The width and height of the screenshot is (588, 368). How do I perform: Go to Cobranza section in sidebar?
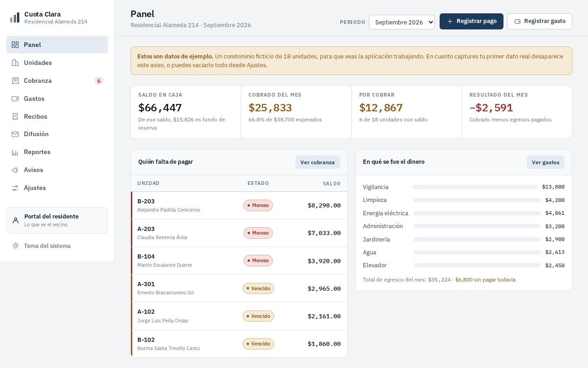(x=57, y=80)
